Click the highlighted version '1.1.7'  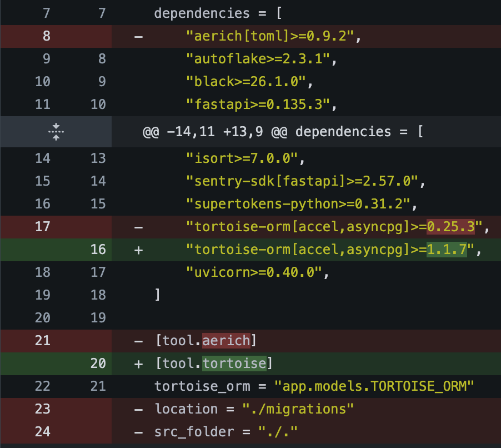pos(447,250)
